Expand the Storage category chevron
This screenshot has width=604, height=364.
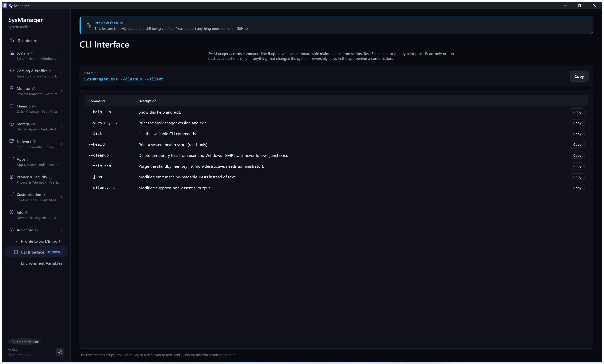click(x=62, y=126)
